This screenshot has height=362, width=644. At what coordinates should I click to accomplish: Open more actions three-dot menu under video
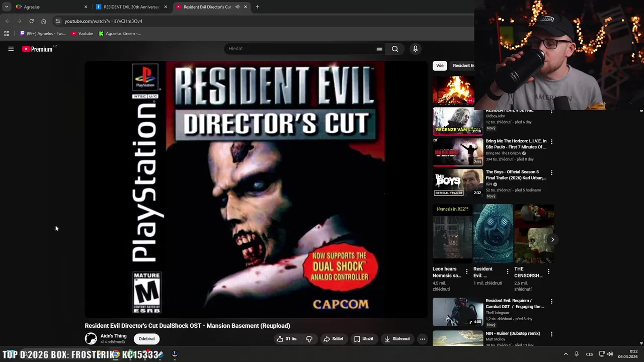[x=423, y=339]
